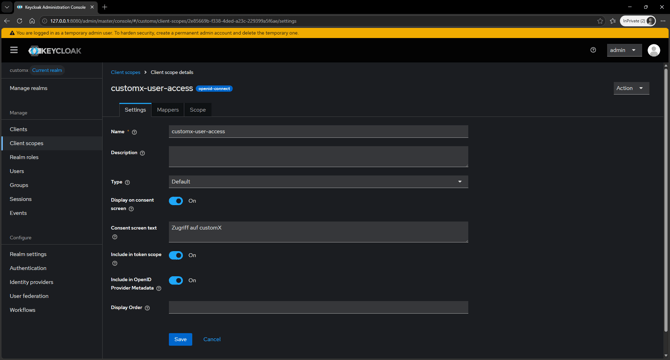
Task: Open the Action dropdown
Action: (x=631, y=88)
